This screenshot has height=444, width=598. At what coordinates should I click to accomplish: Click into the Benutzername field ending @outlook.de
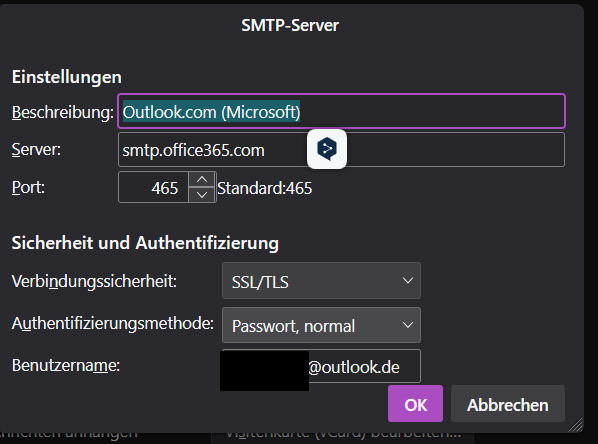click(321, 366)
